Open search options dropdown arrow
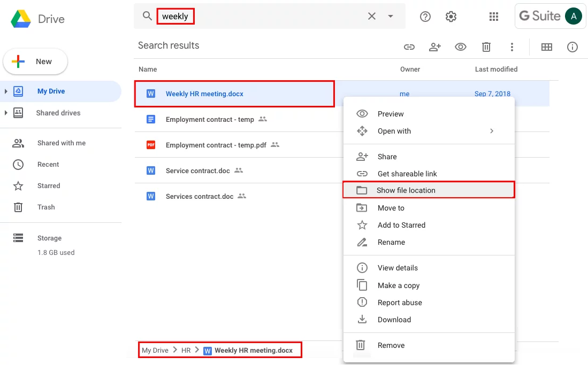The width and height of the screenshot is (588, 365). point(391,16)
